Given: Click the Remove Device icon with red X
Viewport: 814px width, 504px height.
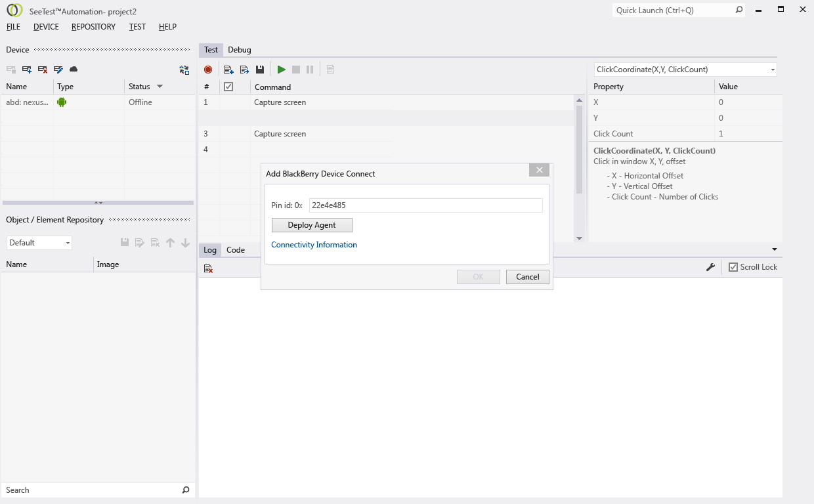Looking at the screenshot, I should [43, 70].
